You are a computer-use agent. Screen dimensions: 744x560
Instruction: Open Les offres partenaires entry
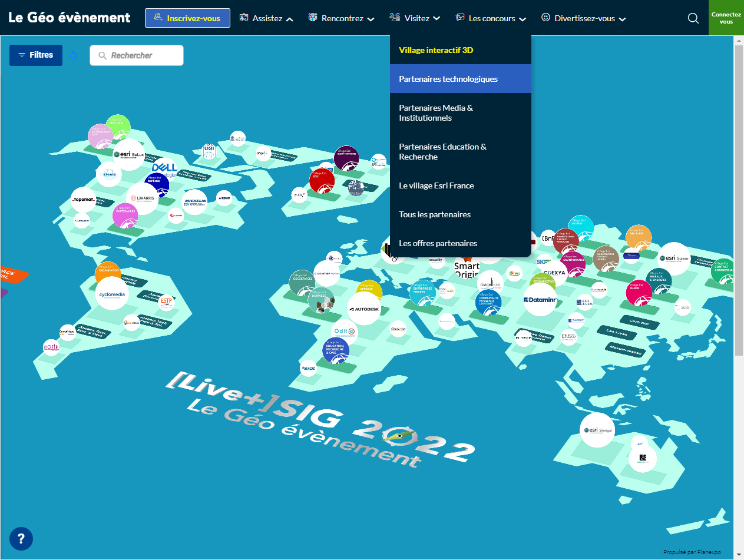point(461,243)
